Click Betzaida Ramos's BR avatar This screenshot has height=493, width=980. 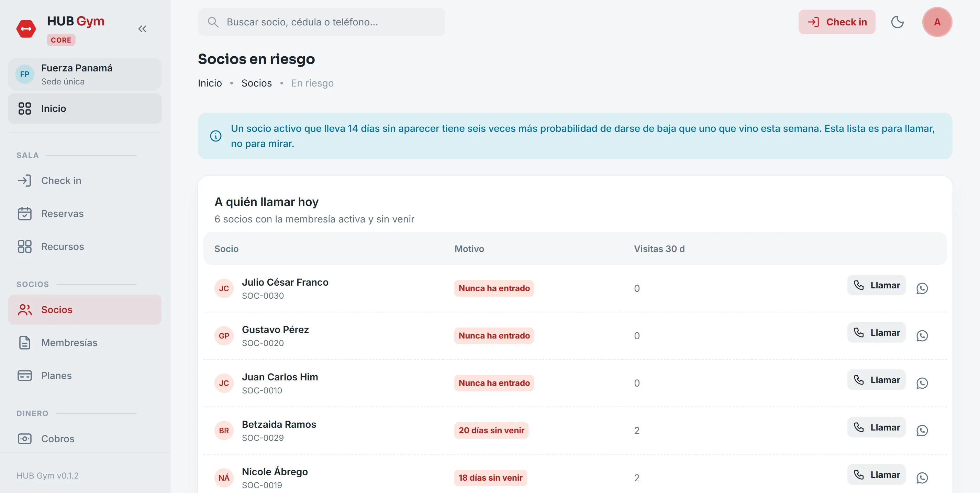[224, 431]
